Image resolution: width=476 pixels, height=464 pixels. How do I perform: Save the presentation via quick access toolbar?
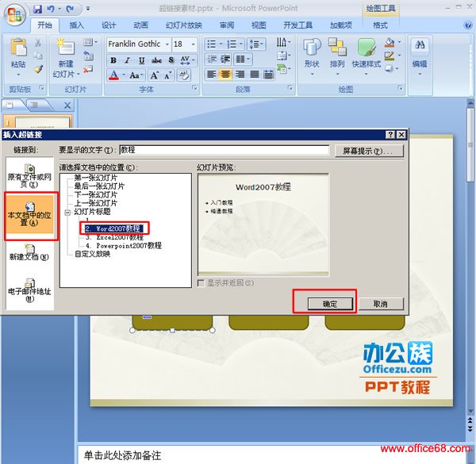[37, 9]
